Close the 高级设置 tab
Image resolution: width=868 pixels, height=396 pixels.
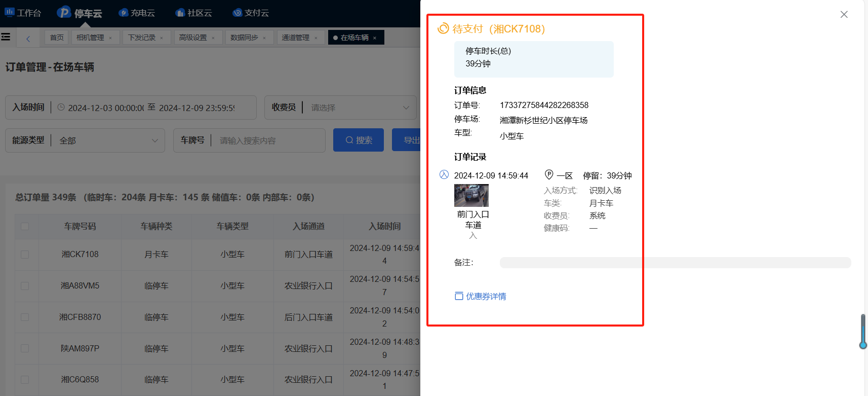213,38
